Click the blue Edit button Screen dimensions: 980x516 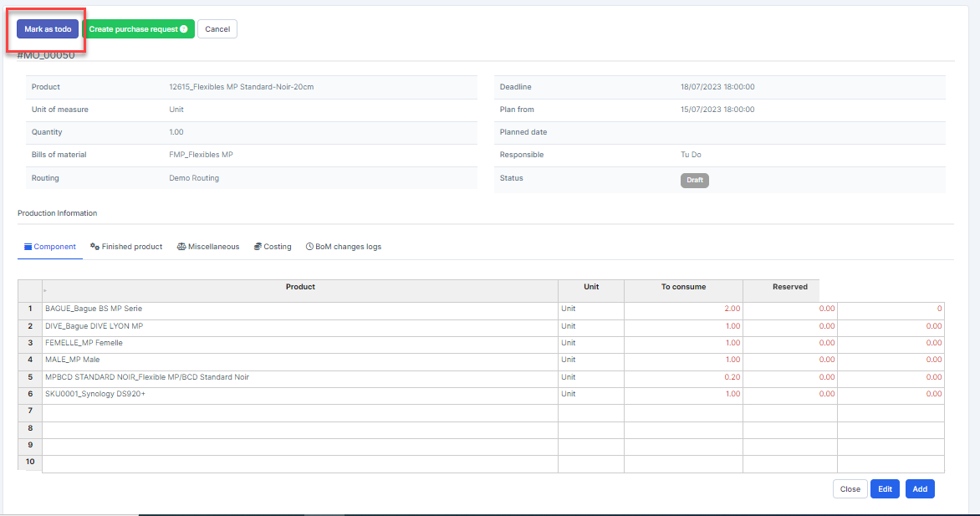[885, 489]
